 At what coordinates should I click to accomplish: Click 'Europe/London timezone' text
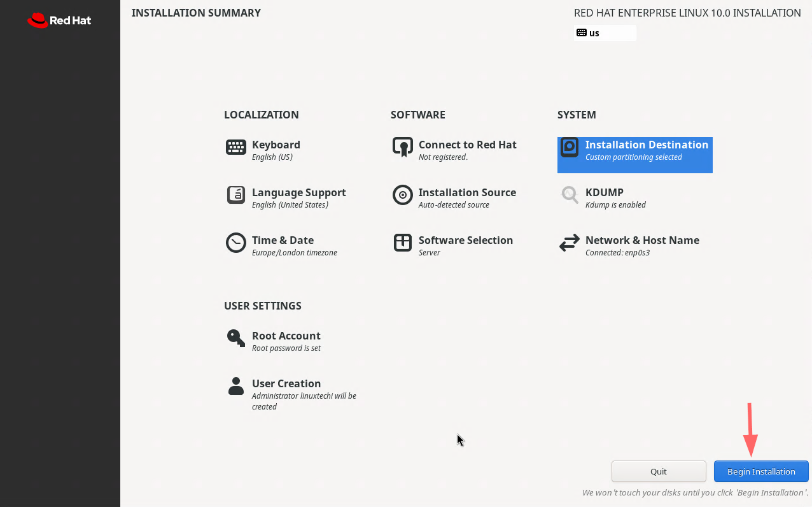click(x=295, y=253)
